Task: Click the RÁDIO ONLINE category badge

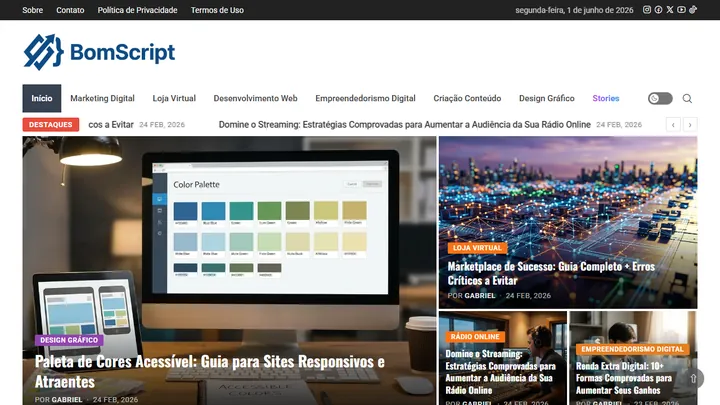Action: [475, 337]
